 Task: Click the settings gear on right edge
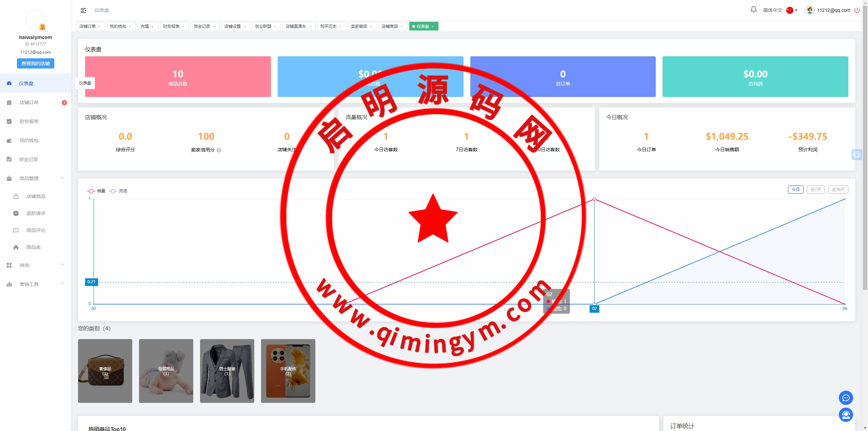click(857, 155)
